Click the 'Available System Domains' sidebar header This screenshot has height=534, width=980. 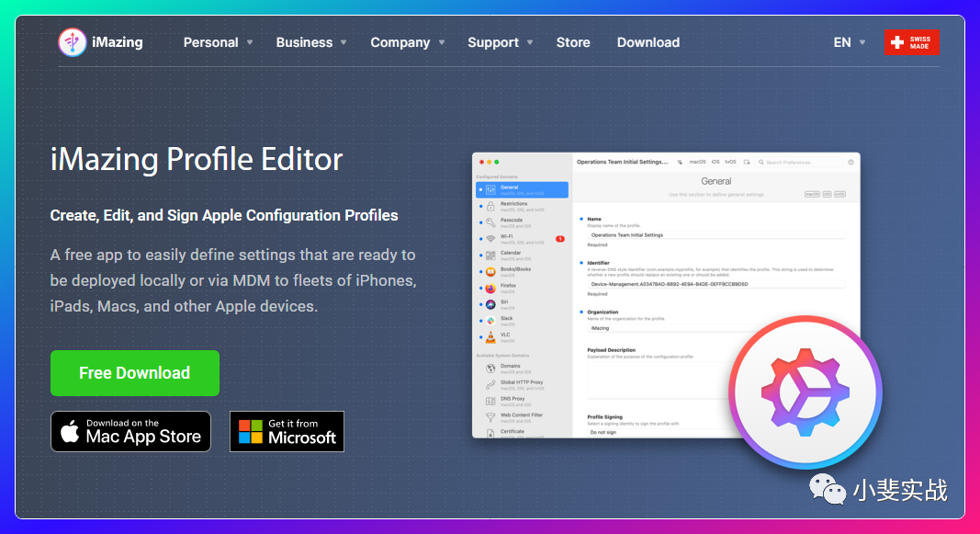(x=502, y=355)
